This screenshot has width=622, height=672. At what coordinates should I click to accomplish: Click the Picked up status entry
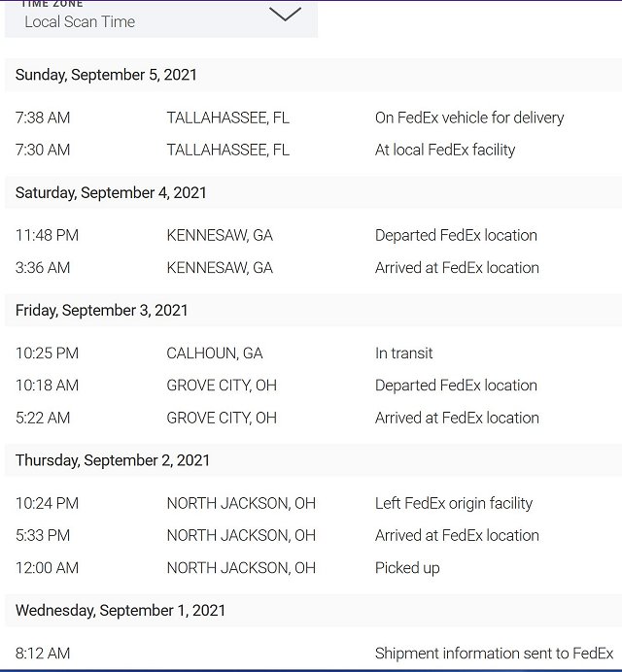[407, 568]
